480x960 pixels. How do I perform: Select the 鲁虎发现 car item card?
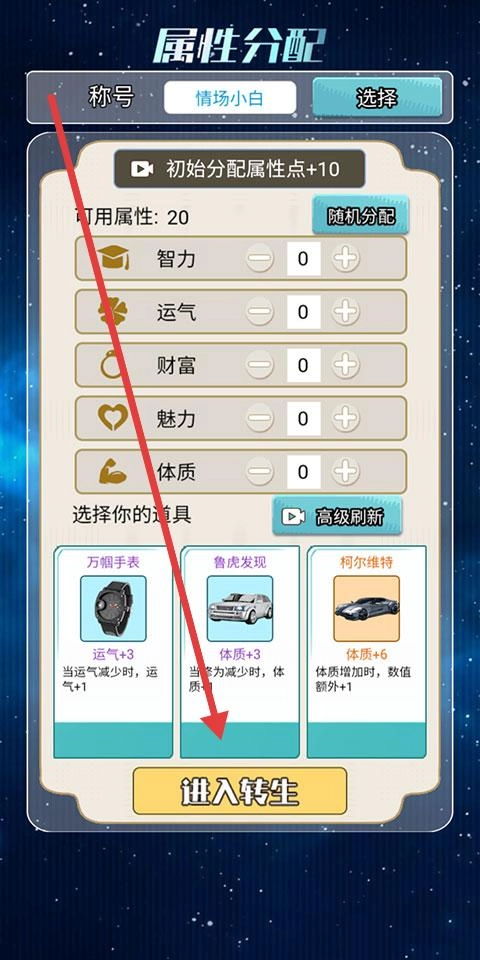(240, 652)
